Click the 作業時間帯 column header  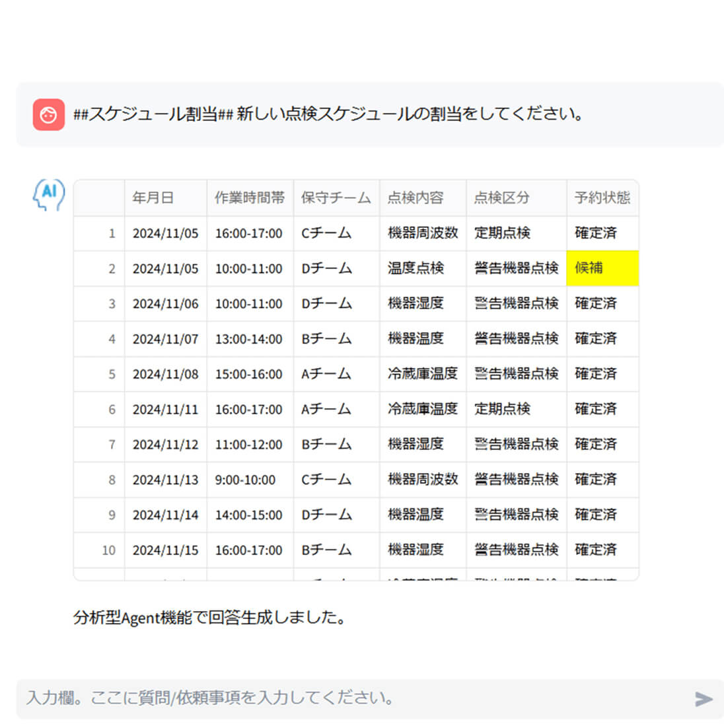pyautogui.click(x=249, y=198)
